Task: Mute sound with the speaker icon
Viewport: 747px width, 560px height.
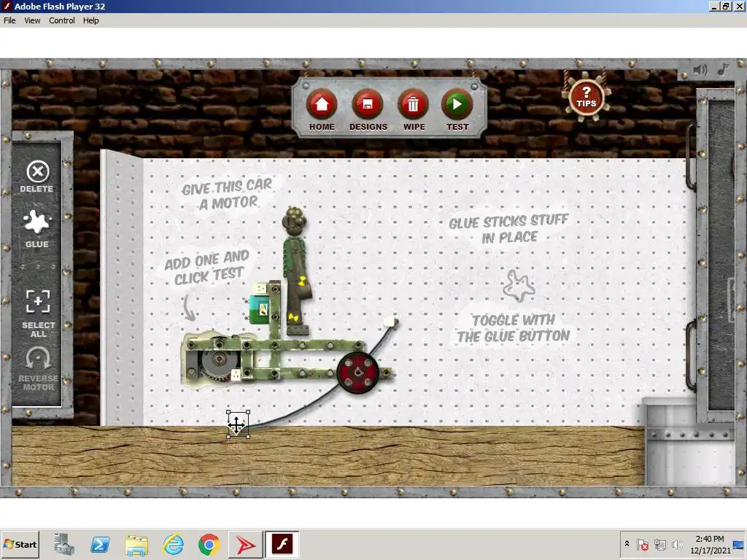Action: pyautogui.click(x=700, y=70)
